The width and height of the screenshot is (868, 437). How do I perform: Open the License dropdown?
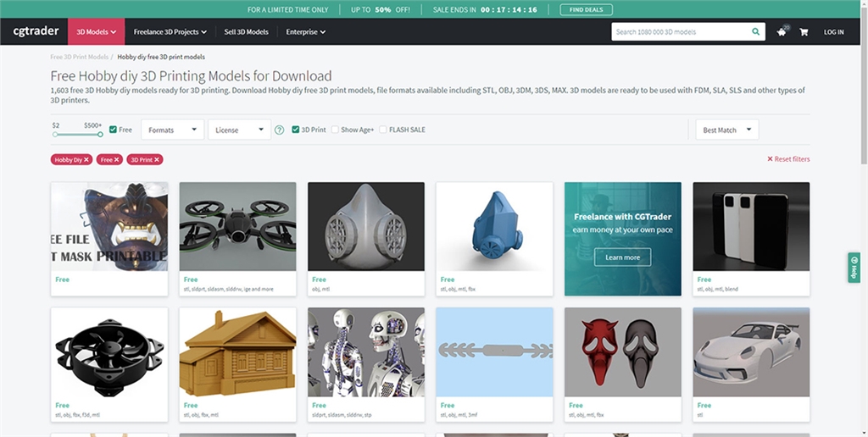click(x=238, y=130)
